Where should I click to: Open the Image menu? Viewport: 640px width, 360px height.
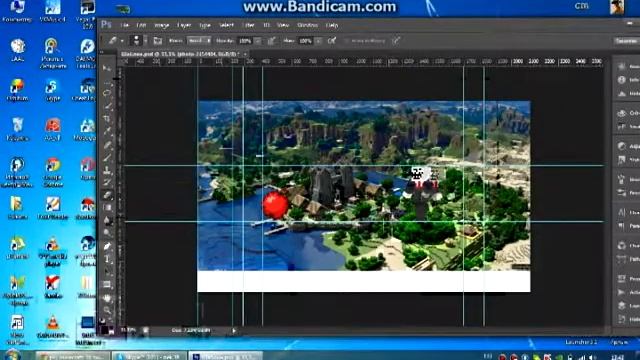(x=162, y=25)
